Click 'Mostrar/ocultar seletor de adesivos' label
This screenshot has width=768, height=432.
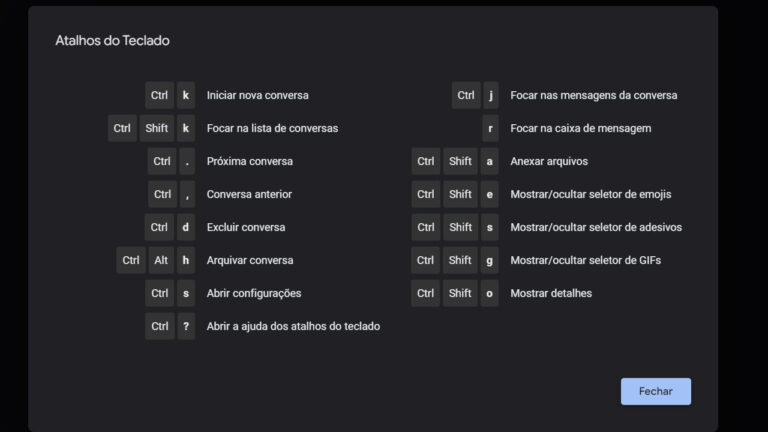pos(596,227)
